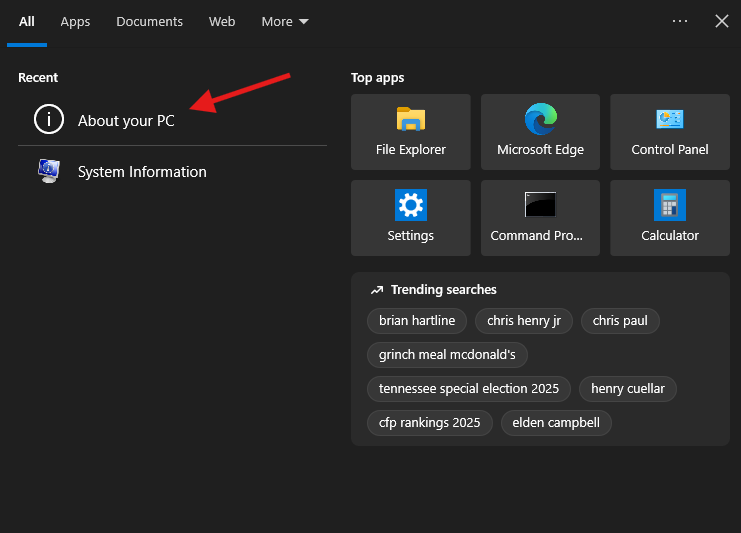Close the search panel

722,21
